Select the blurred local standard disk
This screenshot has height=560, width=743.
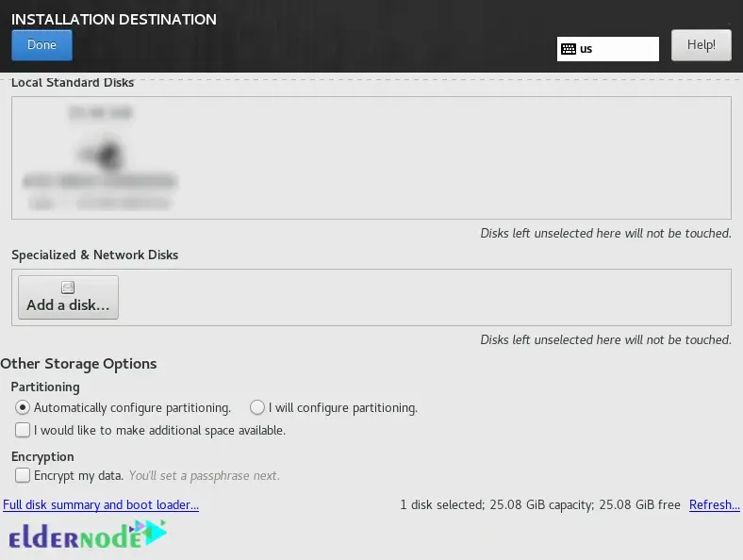pyautogui.click(x=100, y=157)
